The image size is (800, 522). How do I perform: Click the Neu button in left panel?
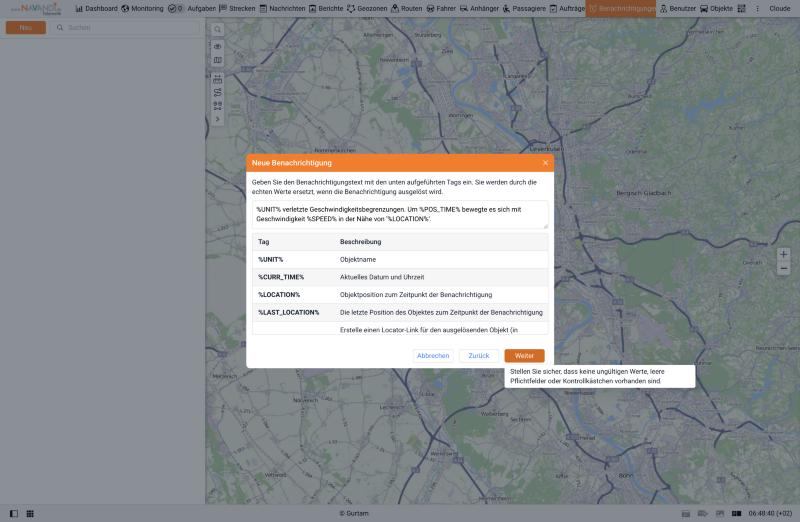pyautogui.click(x=26, y=28)
